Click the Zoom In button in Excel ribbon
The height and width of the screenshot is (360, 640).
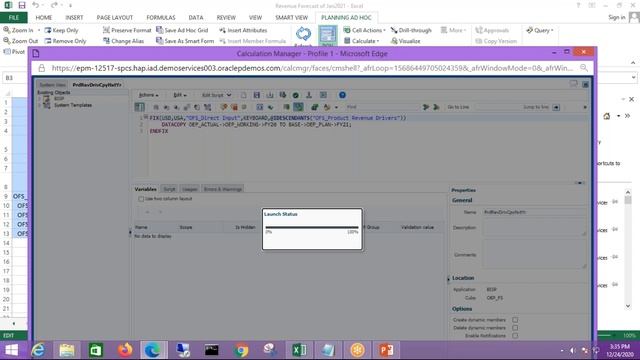pos(18,30)
